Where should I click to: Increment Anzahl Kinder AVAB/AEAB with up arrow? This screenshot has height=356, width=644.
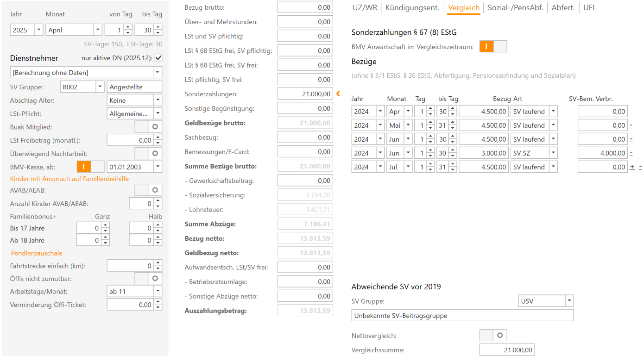158,201
